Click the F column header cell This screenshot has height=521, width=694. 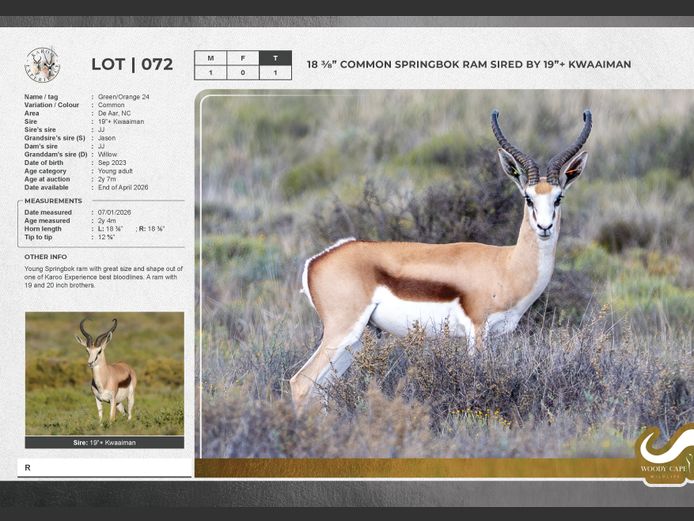[243, 58]
